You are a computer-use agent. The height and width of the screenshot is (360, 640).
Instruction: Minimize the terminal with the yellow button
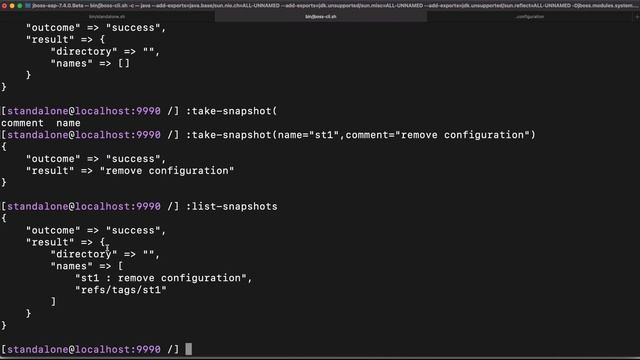pyautogui.click(x=12, y=6)
